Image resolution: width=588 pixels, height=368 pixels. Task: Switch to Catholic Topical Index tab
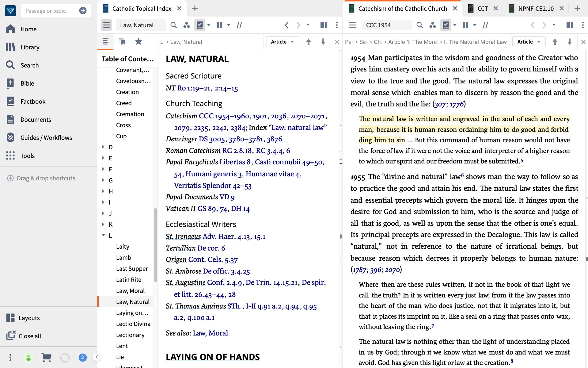[x=141, y=9]
